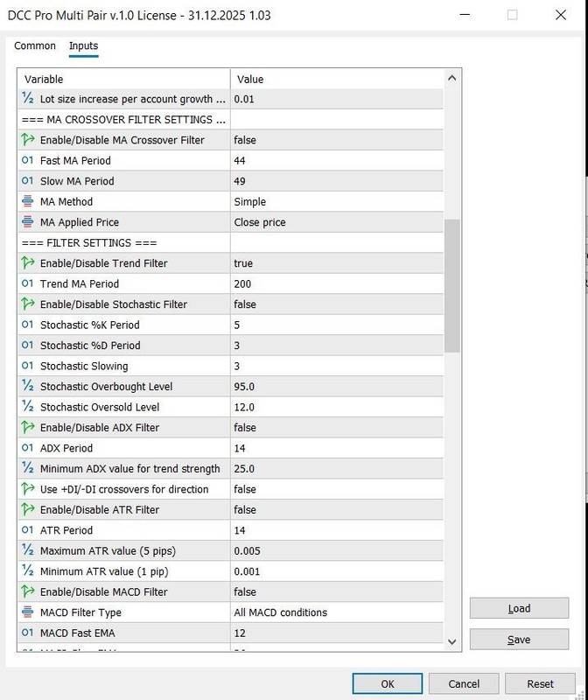588x700 pixels.
Task: Toggle MA Crossover Filter false value
Action: click(x=337, y=140)
